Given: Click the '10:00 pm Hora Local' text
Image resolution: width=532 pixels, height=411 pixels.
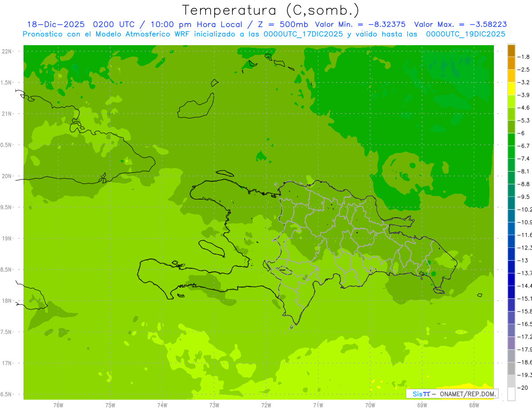Looking at the screenshot, I should coord(197,25).
